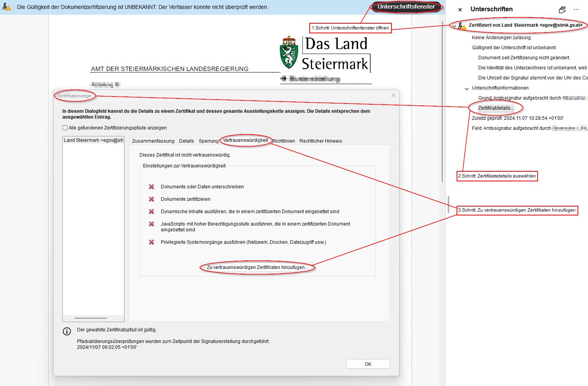Collapse the 'Zertifiziert von Land Steiermark' entry
This screenshot has height=386, width=588.
[x=454, y=26]
